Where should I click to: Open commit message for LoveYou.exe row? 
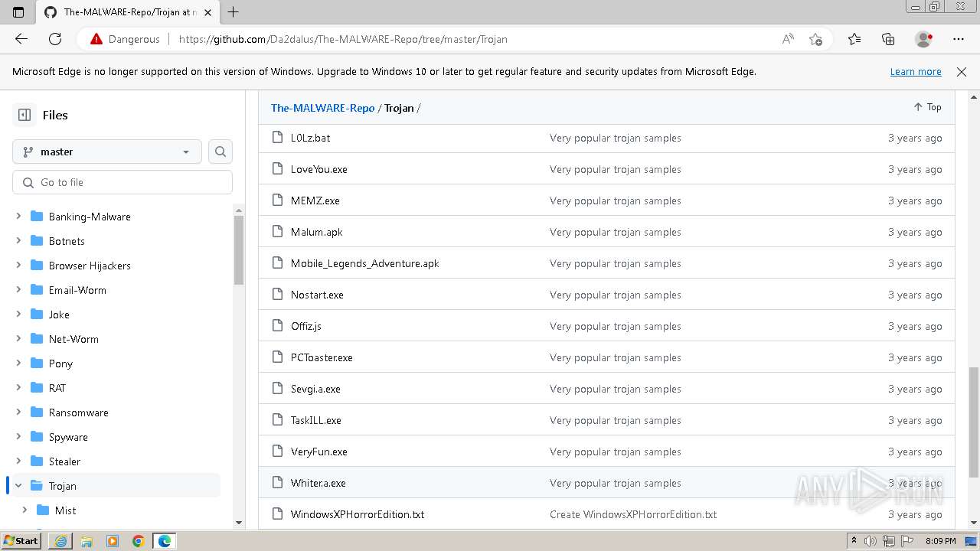pyautogui.click(x=616, y=169)
